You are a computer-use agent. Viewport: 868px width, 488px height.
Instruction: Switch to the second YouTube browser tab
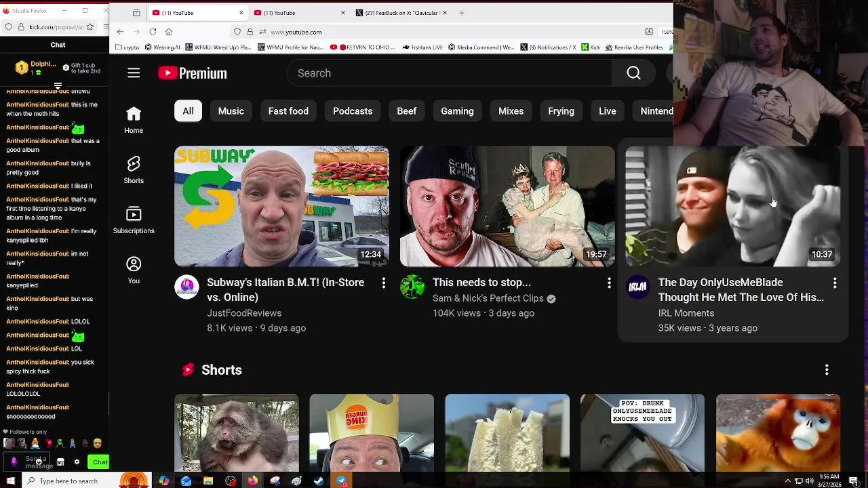pyautogui.click(x=298, y=13)
